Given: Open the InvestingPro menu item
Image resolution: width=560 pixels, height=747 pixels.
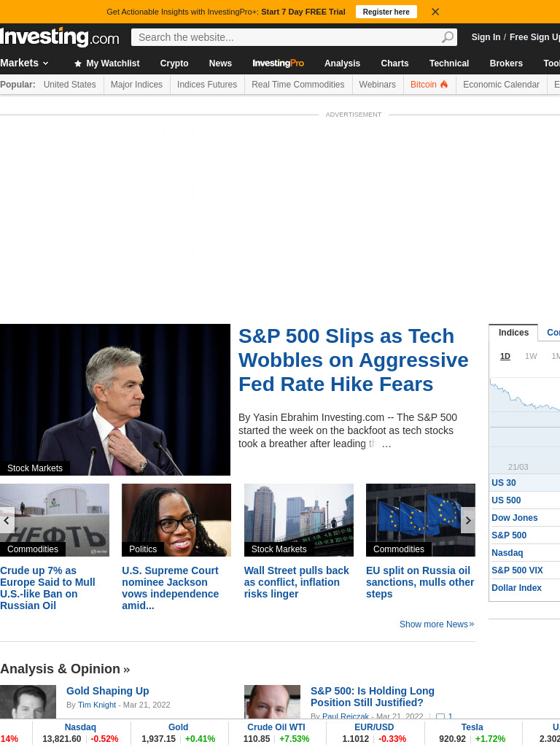Looking at the screenshot, I should click(x=278, y=63).
